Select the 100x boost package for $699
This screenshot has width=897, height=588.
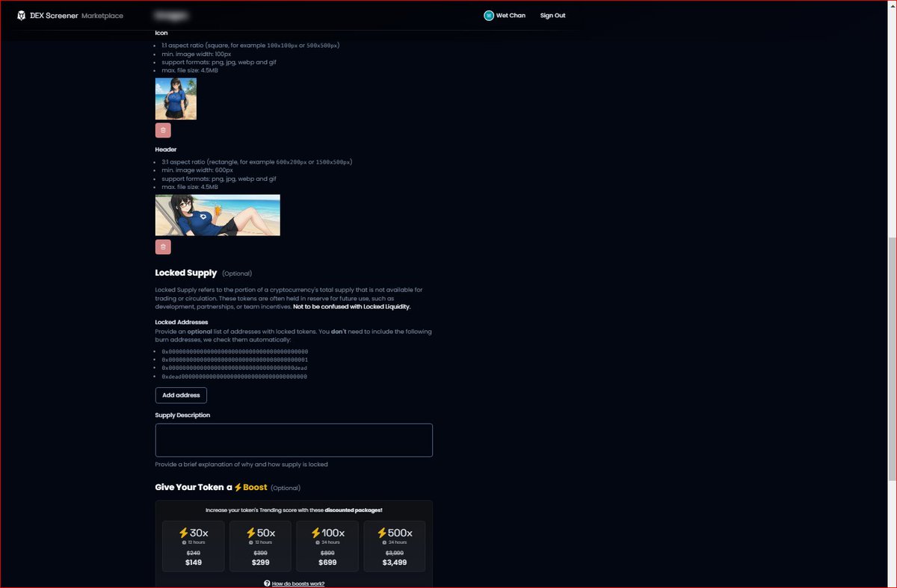click(327, 546)
